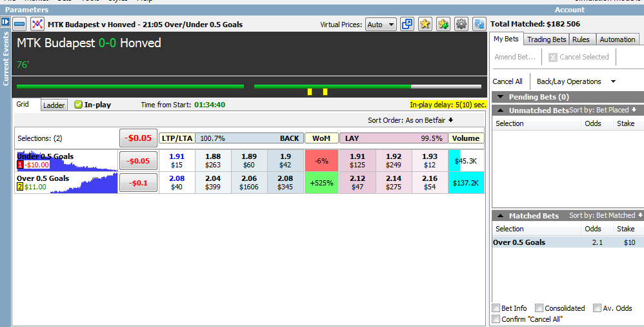Click the -$0.05 button in the header row
The image size is (644, 327).
click(138, 138)
